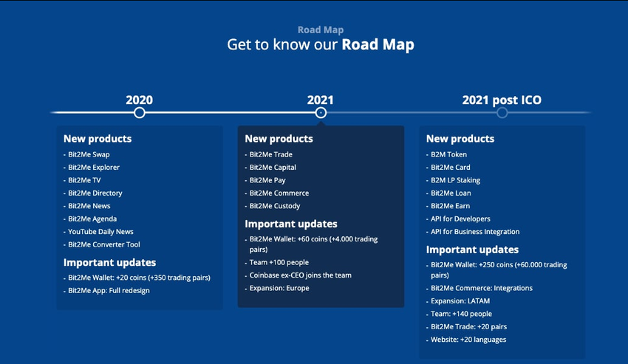Click the small 'Road Map' subtitle
The width and height of the screenshot is (628, 364).
321,30
